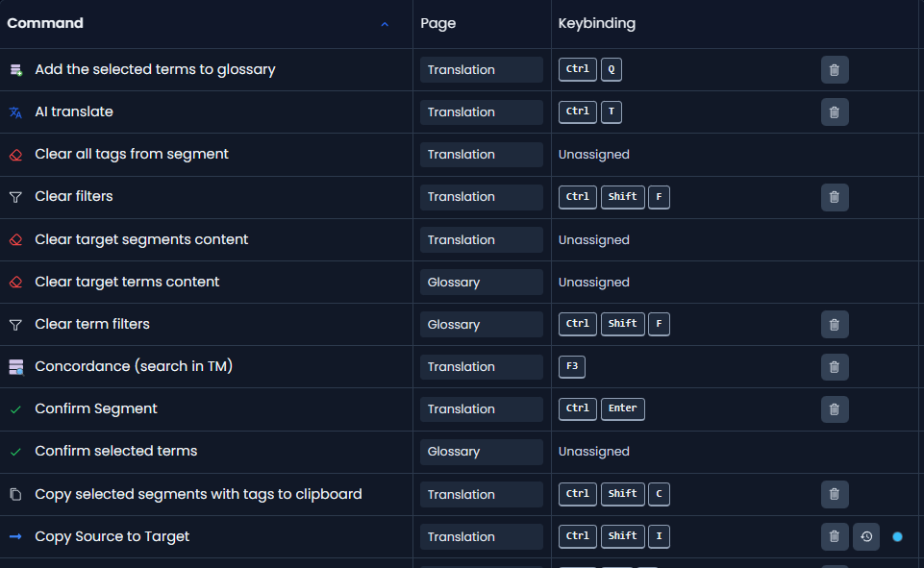Open the Page selector for AI translate
This screenshot has width=924, height=568.
coord(481,111)
